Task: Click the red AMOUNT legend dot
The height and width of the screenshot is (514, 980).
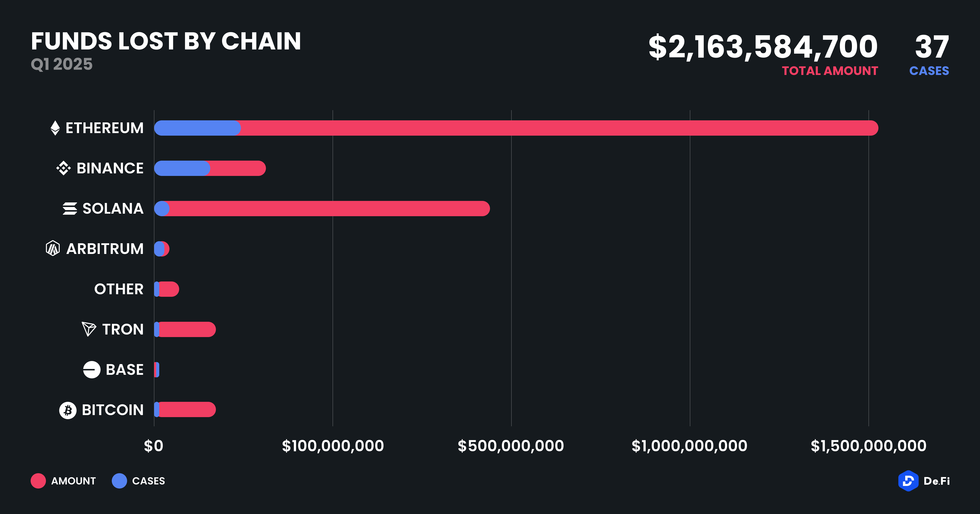Action: point(39,481)
